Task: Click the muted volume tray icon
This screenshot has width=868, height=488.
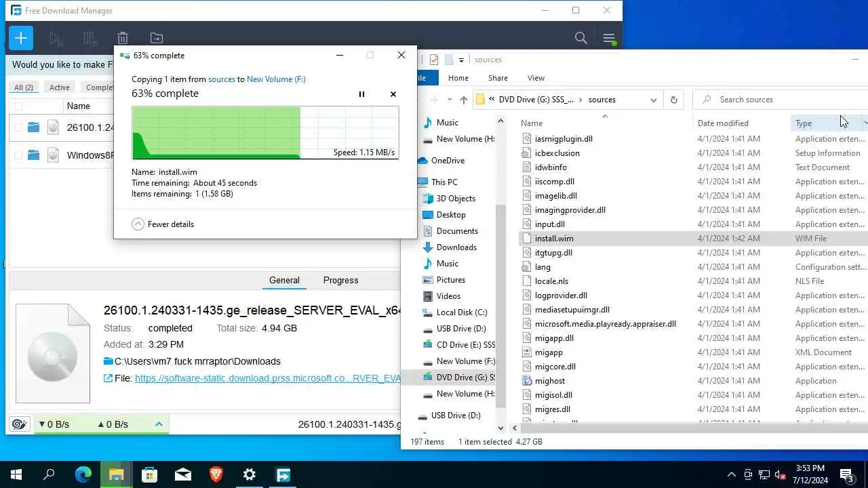Action: [780, 475]
